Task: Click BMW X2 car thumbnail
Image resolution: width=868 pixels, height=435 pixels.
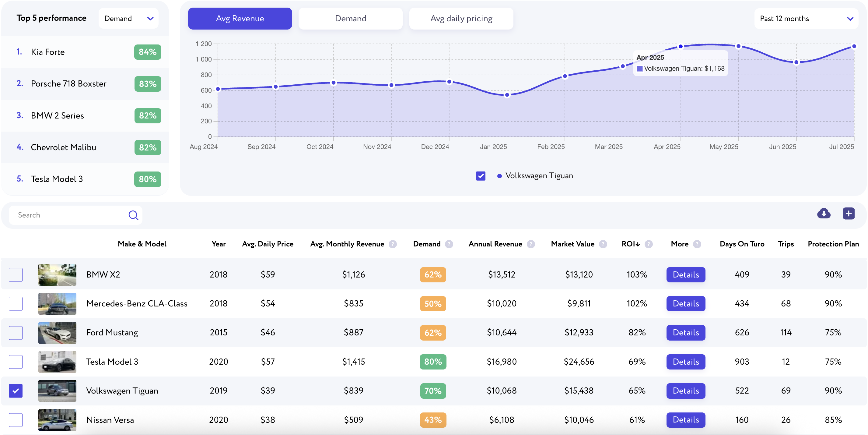Action: pos(57,274)
